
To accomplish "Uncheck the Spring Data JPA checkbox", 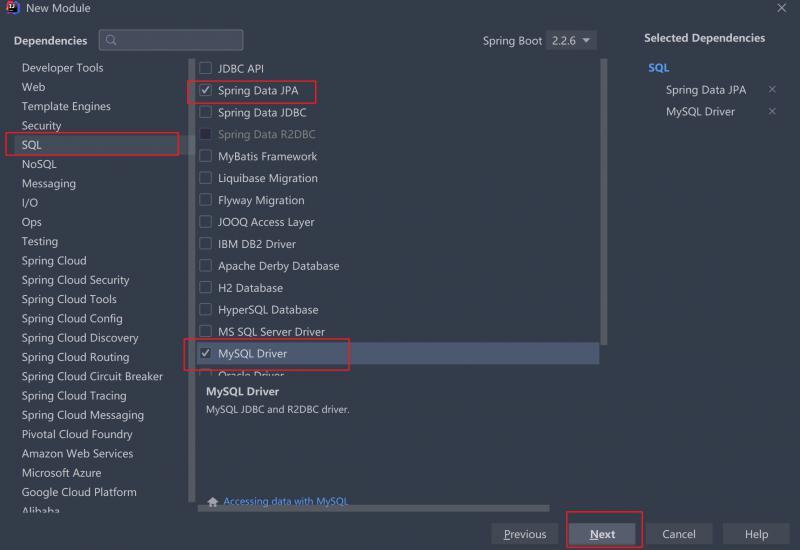I will pos(205,90).
